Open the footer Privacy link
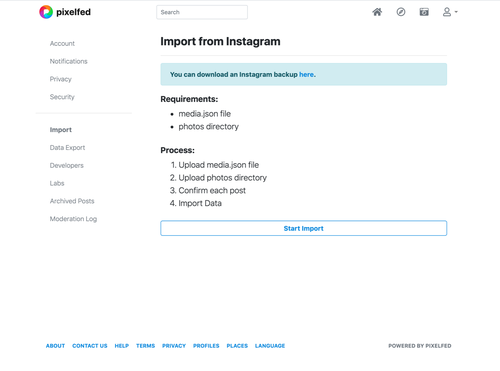The width and height of the screenshot is (500, 371). tap(174, 346)
